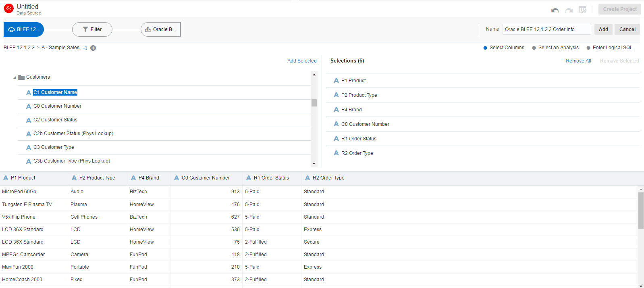Click the Untitled data source title
Screen dimensions: 644x288
tap(27, 6)
